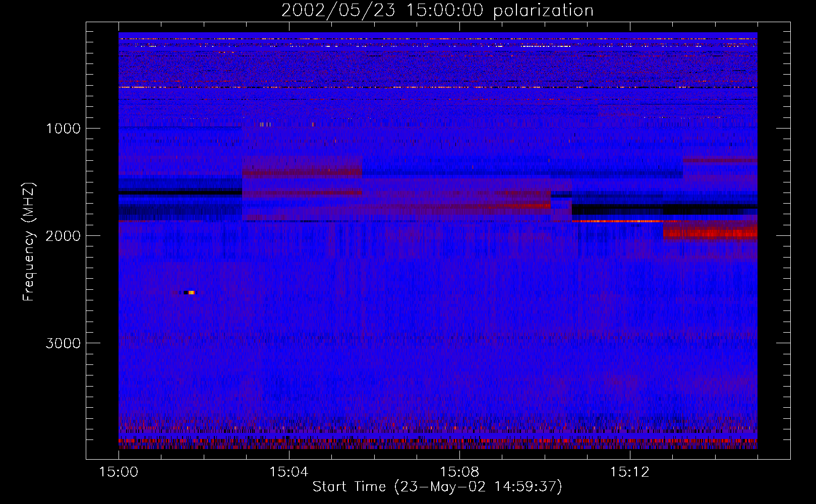Click the 15:00 time tick label

[x=119, y=472]
